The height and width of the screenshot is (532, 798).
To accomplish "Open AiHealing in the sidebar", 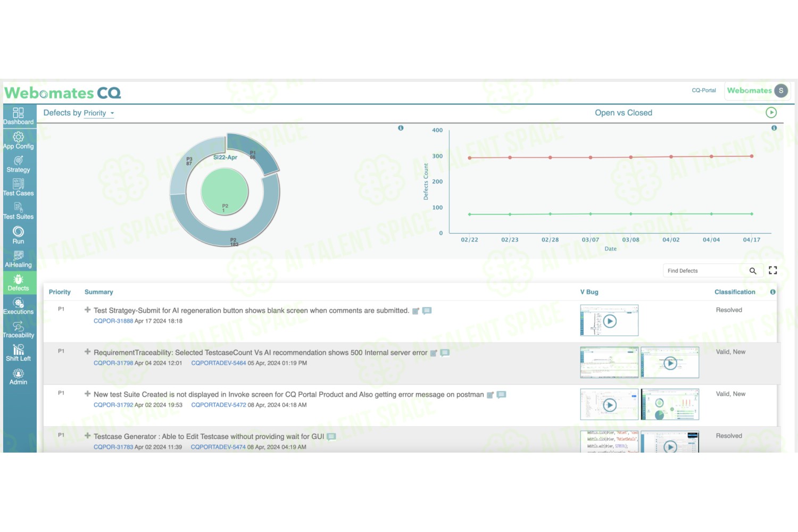I will [x=19, y=259].
